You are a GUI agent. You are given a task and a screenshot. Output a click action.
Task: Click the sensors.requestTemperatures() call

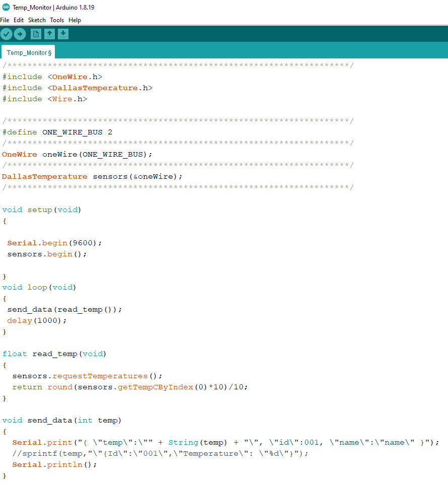[x=87, y=376]
